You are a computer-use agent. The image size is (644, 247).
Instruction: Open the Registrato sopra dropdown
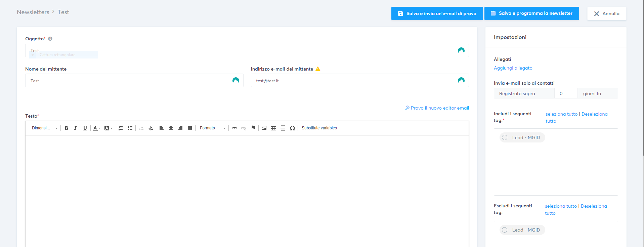tap(524, 93)
